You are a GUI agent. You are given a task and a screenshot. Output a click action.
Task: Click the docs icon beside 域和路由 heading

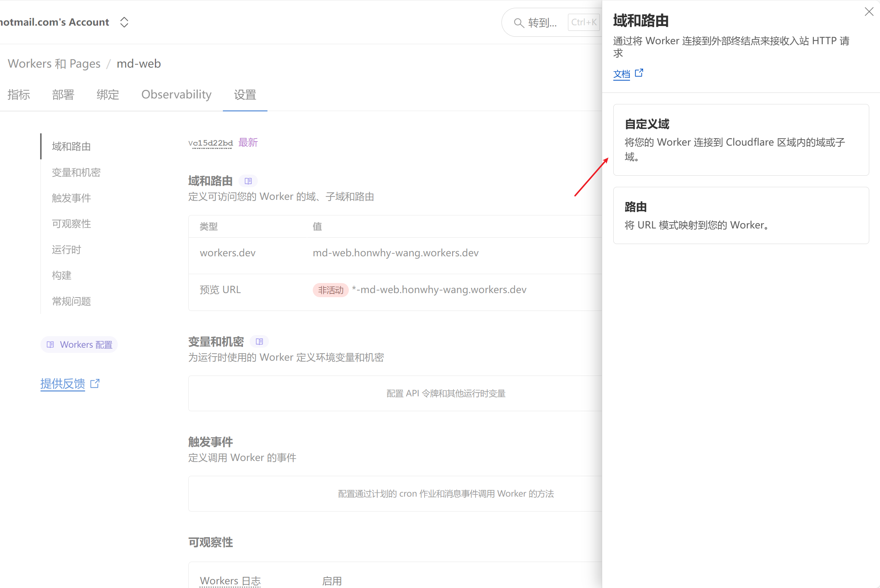pos(248,181)
